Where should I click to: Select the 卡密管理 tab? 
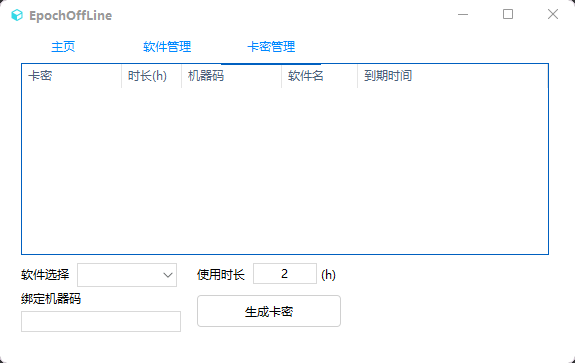point(271,47)
